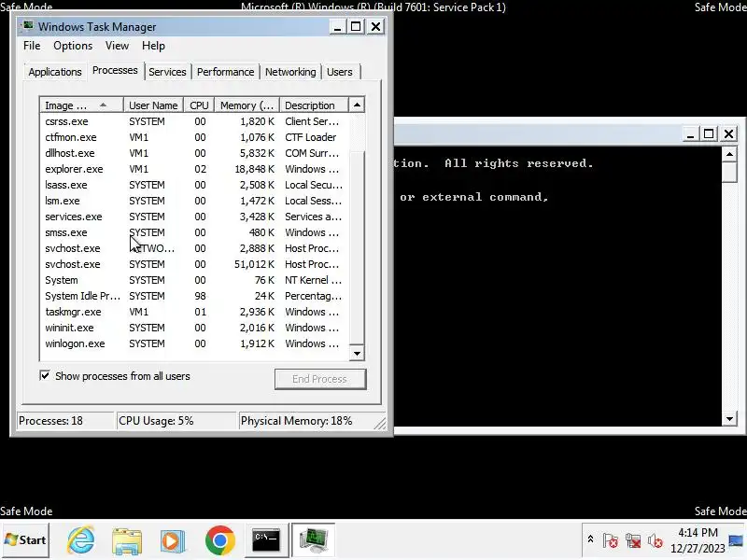Click the Command Prompt scrollbar thumb
This screenshot has height=560, width=747.
click(729, 173)
